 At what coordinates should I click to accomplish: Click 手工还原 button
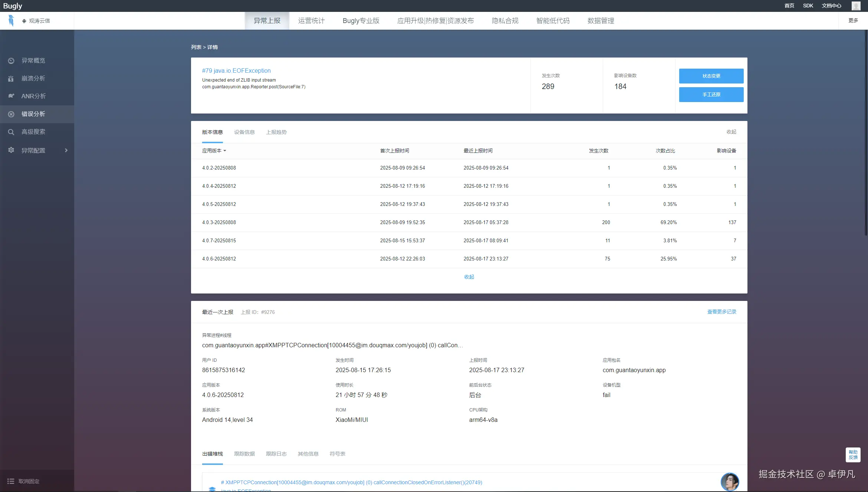click(x=711, y=95)
